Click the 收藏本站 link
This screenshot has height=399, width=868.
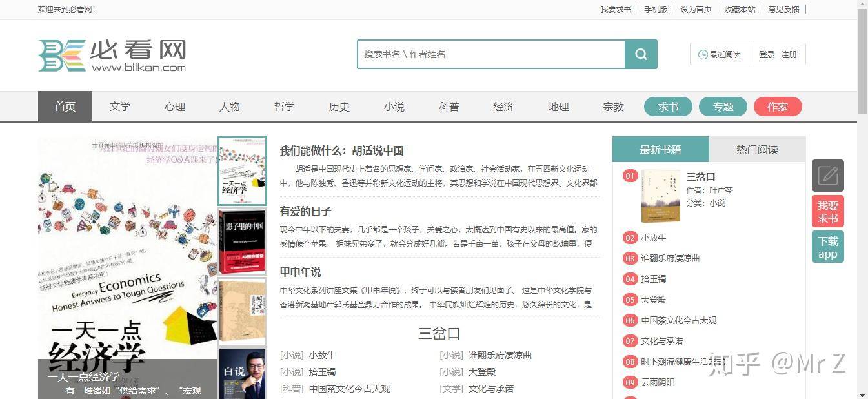740,9
